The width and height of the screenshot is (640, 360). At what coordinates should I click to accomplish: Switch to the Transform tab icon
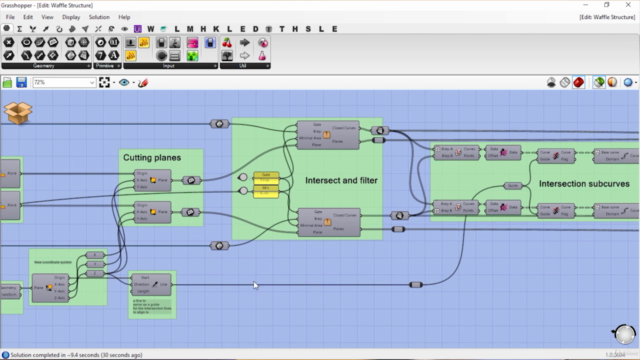pyautogui.click(x=111, y=29)
